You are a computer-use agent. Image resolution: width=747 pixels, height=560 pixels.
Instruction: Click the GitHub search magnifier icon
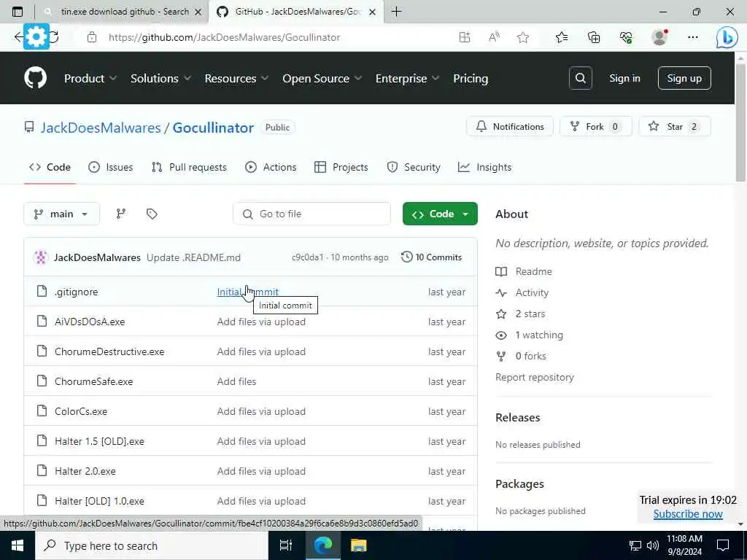[580, 78]
